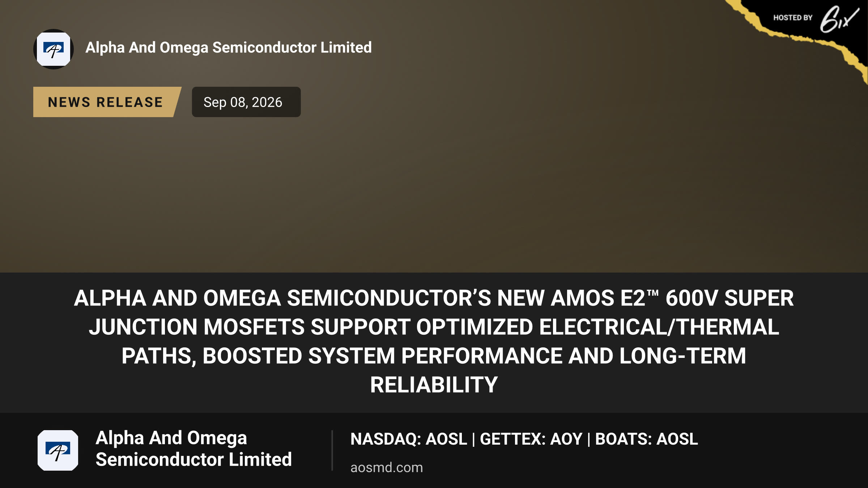Click the empty brown banner area
Viewport: 868px width, 488px height.
(x=434, y=195)
